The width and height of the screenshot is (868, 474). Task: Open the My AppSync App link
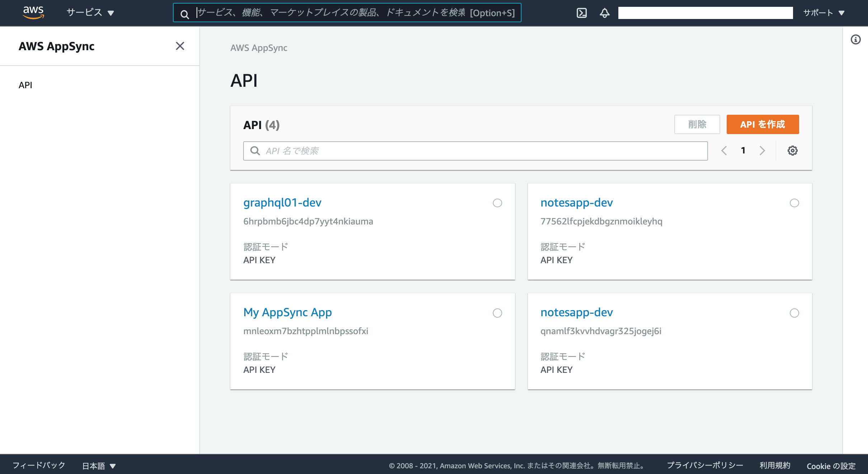(287, 312)
